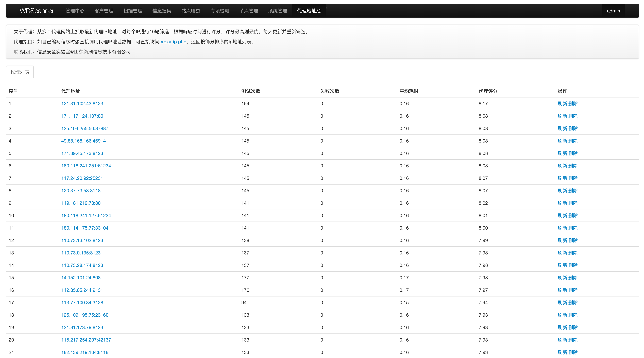Open the 信息搜集 navigation item

(x=162, y=11)
